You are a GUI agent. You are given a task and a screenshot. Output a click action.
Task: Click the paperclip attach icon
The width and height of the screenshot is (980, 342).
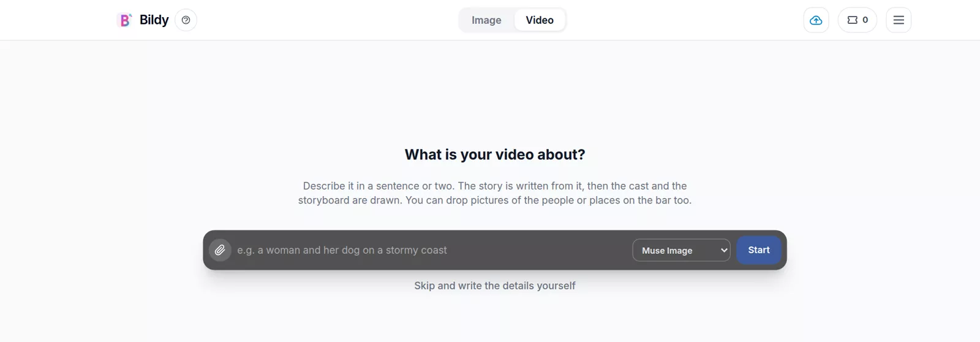[x=220, y=250]
